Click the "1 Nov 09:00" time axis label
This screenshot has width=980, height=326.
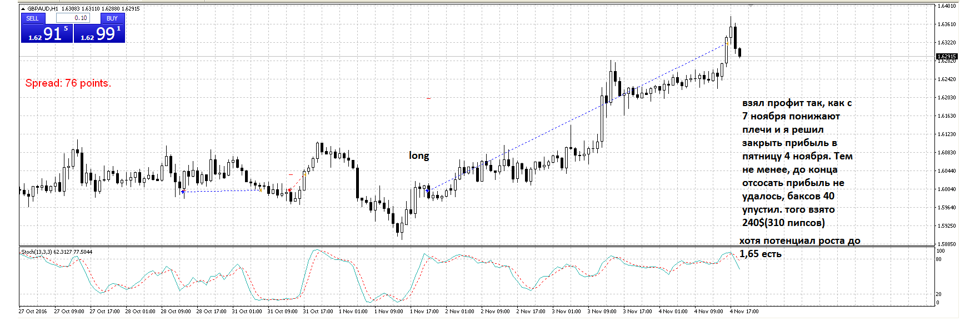tap(388, 312)
